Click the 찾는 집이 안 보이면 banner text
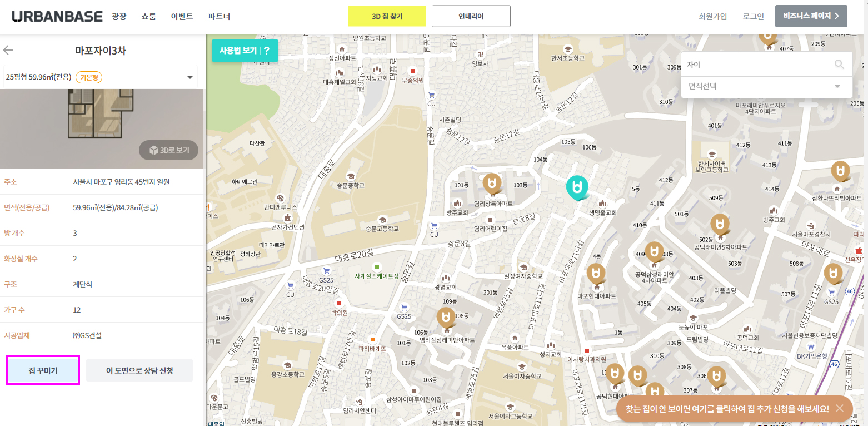This screenshot has width=868, height=426. (727, 408)
